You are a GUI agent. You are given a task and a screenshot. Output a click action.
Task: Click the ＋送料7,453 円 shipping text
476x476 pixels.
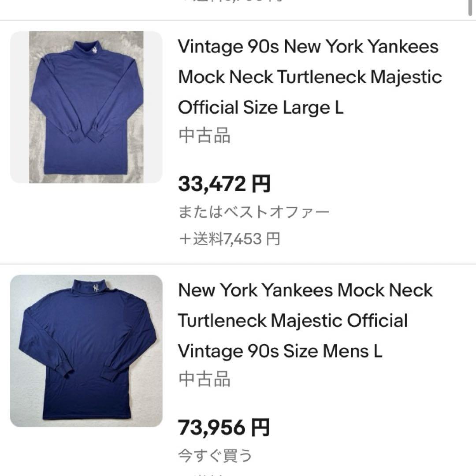(229, 239)
